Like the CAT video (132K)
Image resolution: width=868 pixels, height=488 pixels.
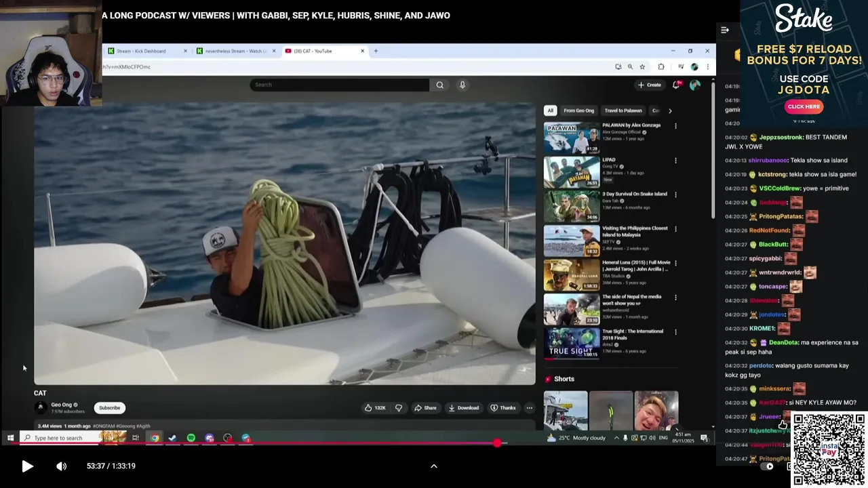pyautogui.click(x=374, y=408)
